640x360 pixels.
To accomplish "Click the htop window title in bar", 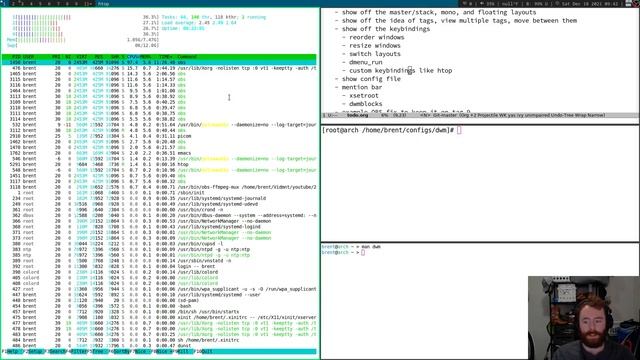I will 103,3.
